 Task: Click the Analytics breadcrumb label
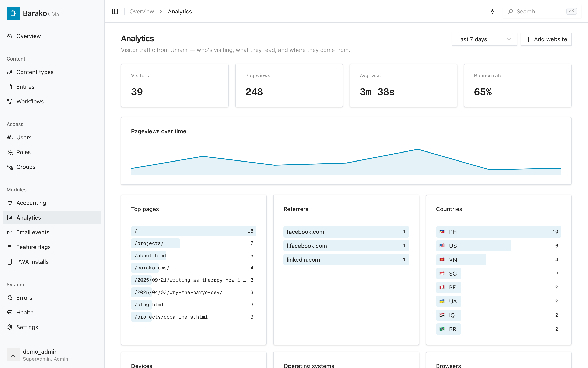point(180,11)
